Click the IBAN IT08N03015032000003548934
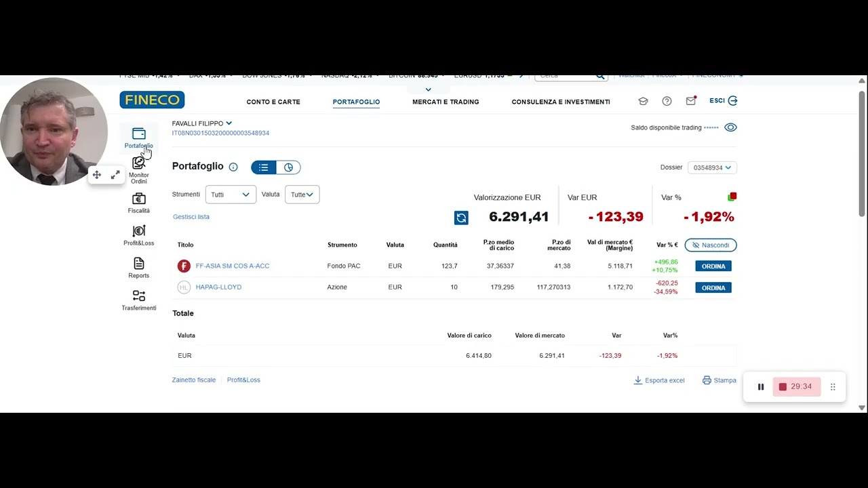868x488 pixels. point(220,134)
